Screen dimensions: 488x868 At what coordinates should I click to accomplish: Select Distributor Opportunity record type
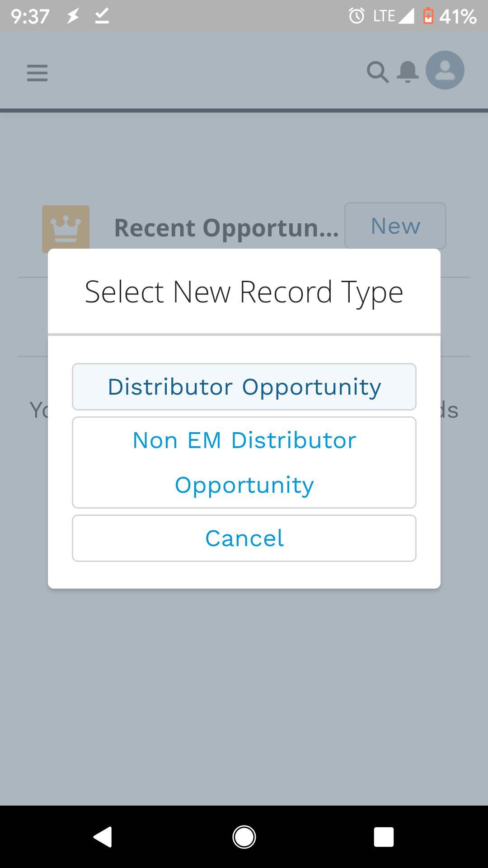tap(244, 387)
